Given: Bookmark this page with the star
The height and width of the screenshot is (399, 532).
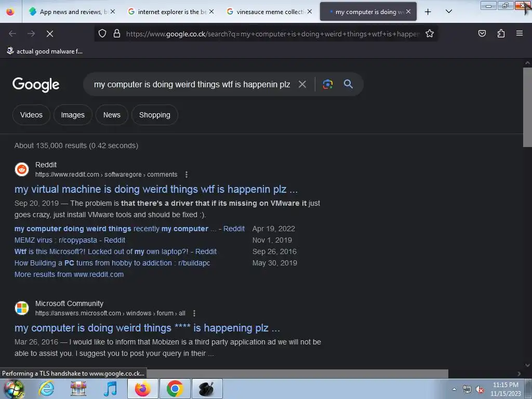Looking at the screenshot, I should 430,33.
